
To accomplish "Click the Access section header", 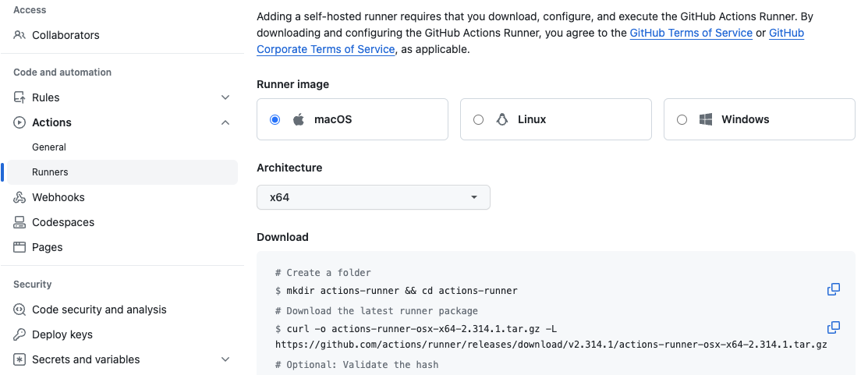I will coord(30,10).
